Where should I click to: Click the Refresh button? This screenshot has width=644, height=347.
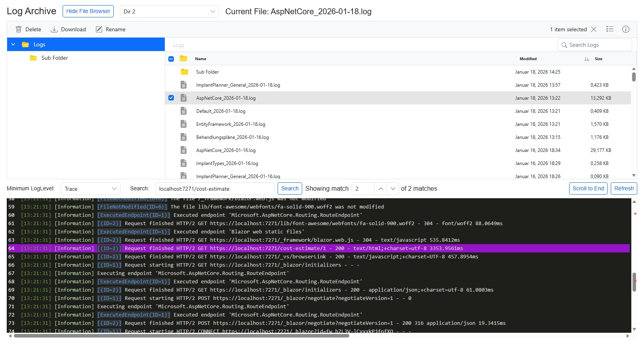tap(624, 188)
